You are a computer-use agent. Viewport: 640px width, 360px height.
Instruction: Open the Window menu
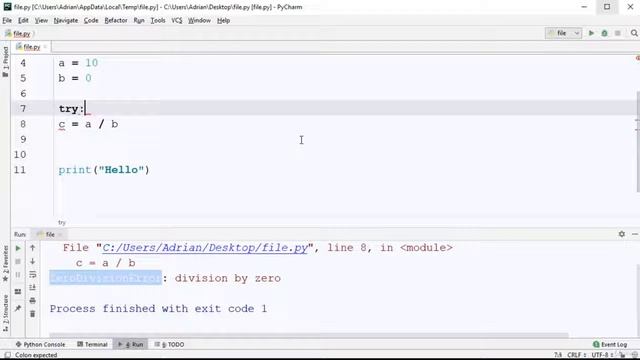[x=199, y=20]
